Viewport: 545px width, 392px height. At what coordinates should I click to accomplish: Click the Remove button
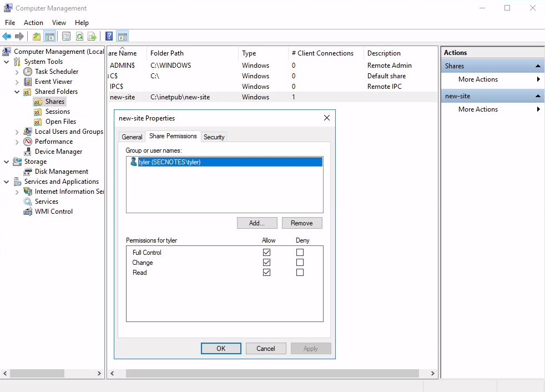(x=302, y=223)
